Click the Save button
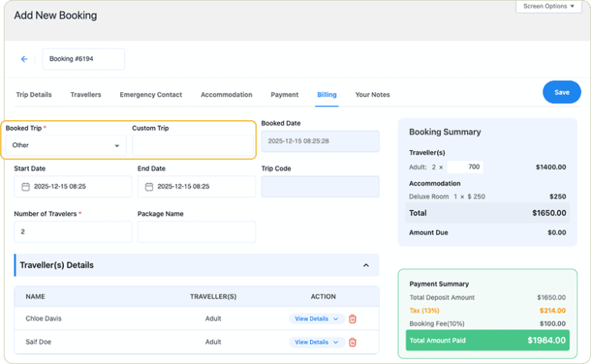Image resolution: width=591 pixels, height=364 pixels. [x=562, y=92]
